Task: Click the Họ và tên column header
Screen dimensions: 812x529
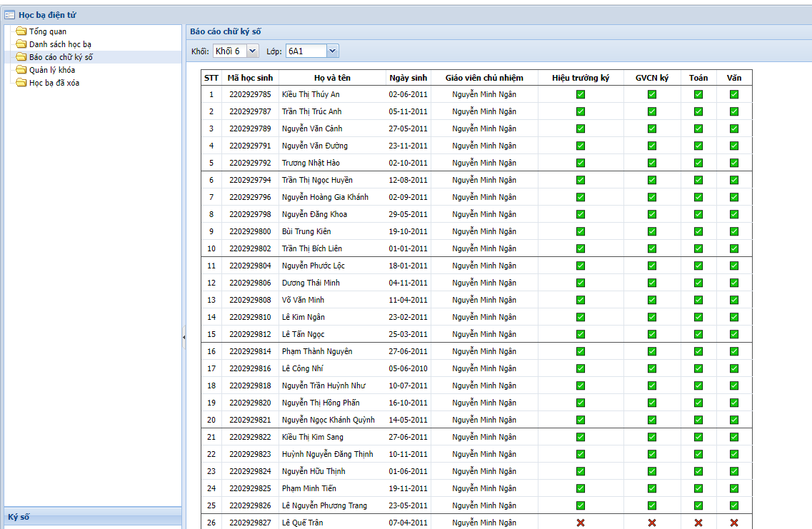Action: [x=332, y=77]
